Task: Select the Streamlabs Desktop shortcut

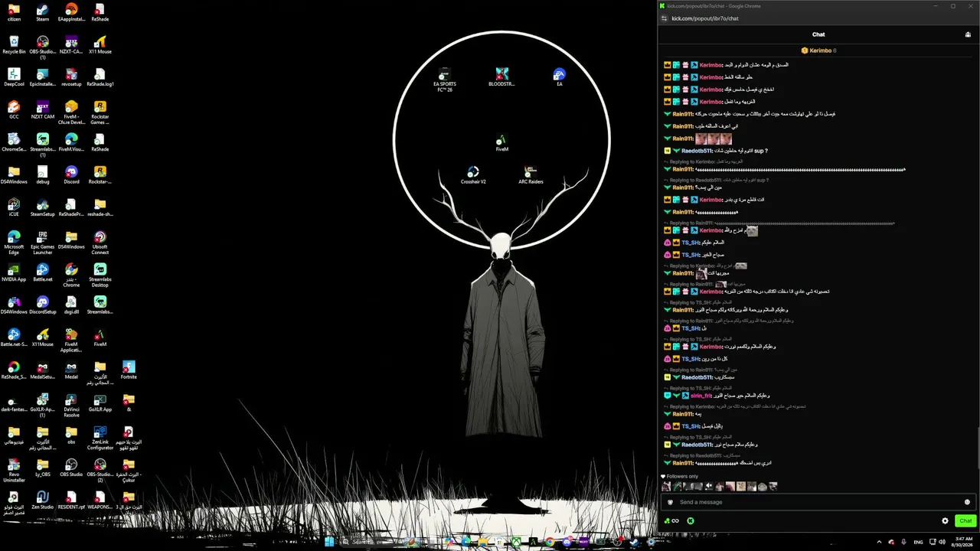Action: [100, 275]
